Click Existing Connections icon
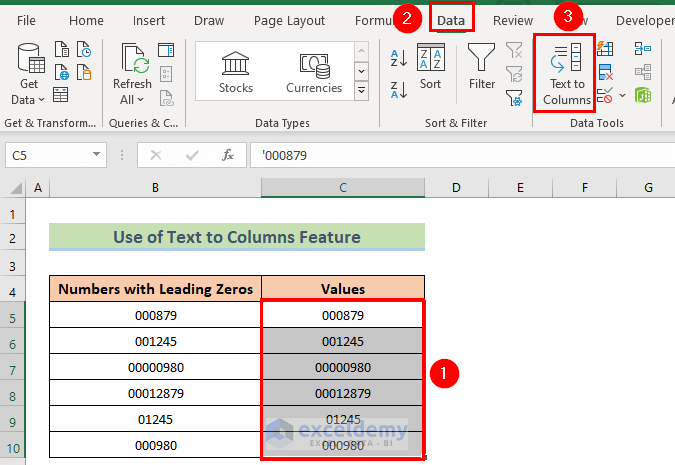The height and width of the screenshot is (465, 675). [x=84, y=72]
